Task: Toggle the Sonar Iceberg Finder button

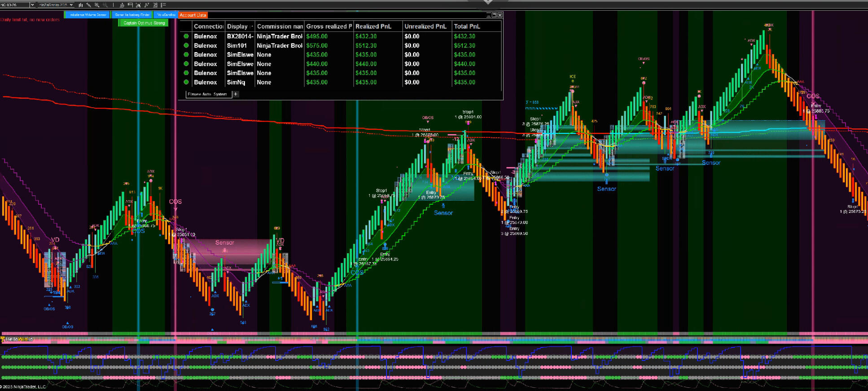Action: click(x=132, y=15)
